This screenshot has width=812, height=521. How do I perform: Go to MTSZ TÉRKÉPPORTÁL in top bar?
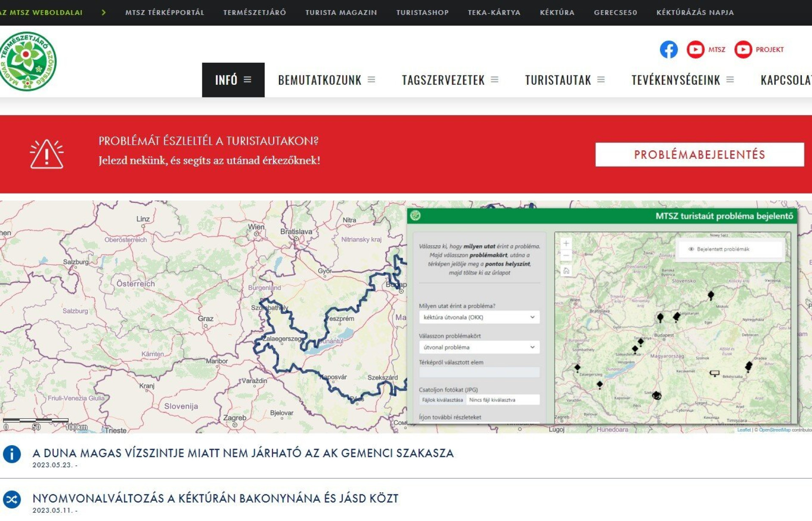coord(165,13)
